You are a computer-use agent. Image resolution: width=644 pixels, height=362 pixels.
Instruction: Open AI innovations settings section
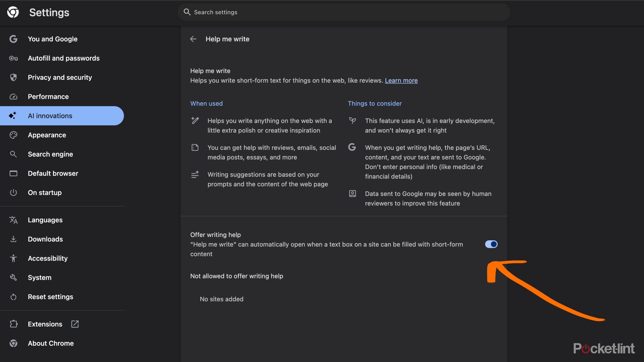(x=50, y=116)
